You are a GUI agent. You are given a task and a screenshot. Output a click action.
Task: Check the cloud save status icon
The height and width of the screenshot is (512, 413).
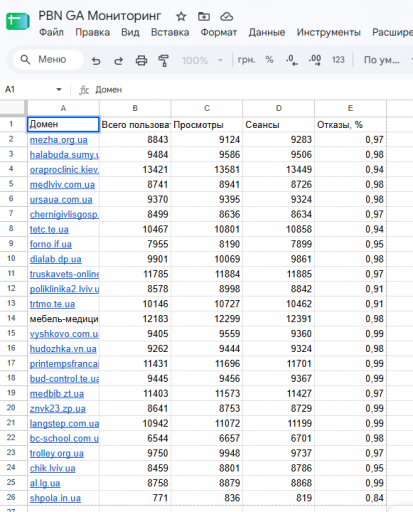226,16
